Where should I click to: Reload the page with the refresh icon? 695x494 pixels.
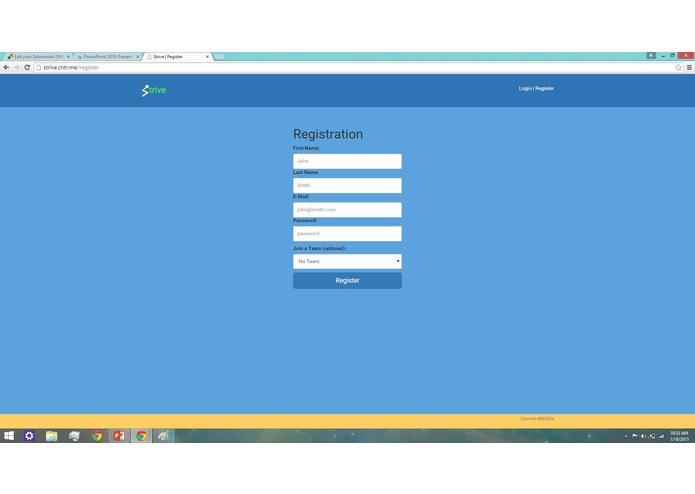[27, 67]
